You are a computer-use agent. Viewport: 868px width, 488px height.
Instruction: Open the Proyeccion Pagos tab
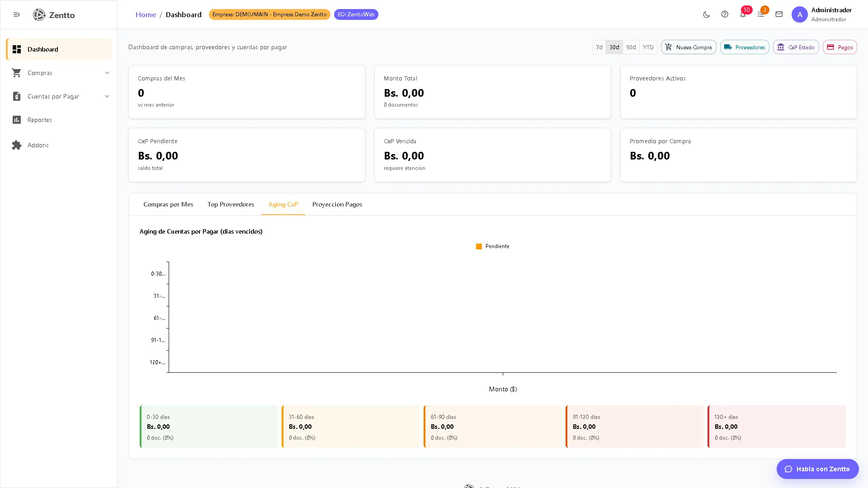[x=337, y=204]
